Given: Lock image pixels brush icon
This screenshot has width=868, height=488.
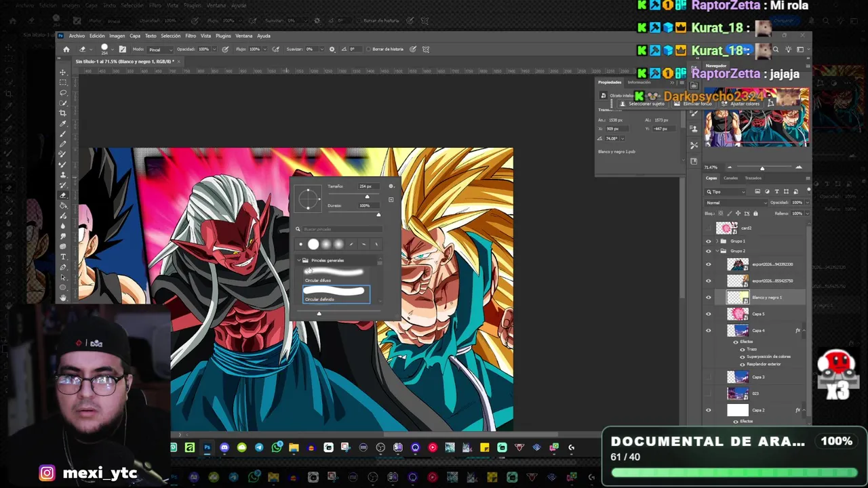Looking at the screenshot, I should [730, 213].
